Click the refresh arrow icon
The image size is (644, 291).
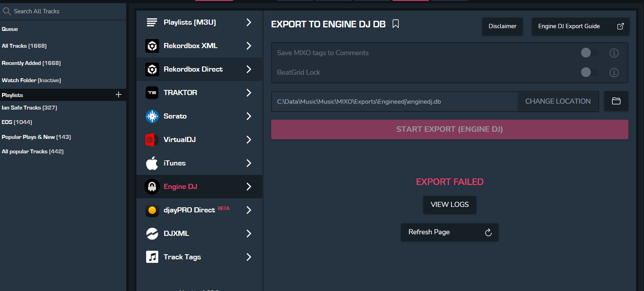pyautogui.click(x=488, y=232)
